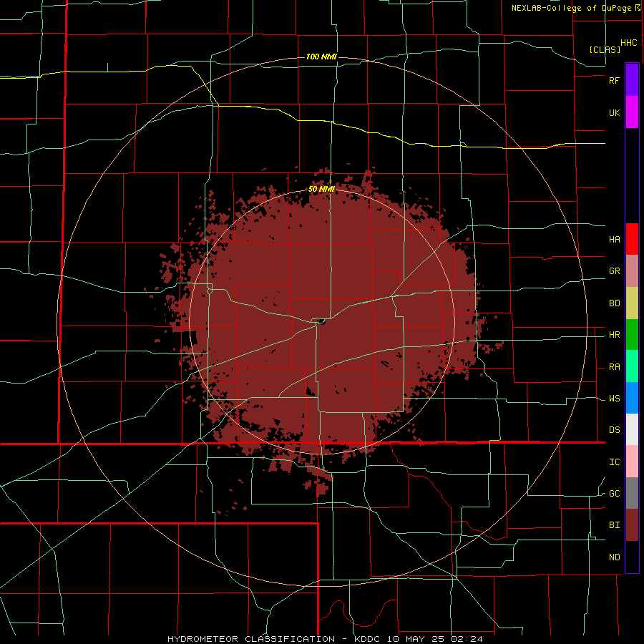644x644 pixels.
Task: Click the RA legend label
Action: (x=614, y=367)
